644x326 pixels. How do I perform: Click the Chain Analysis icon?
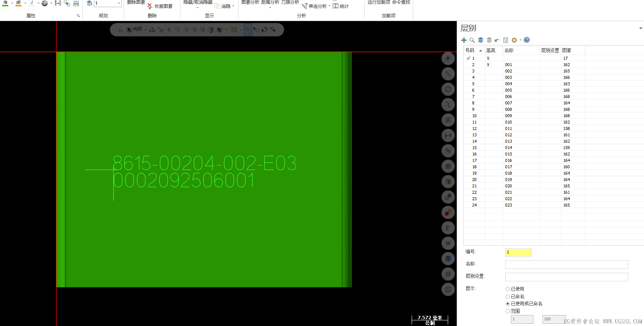(x=305, y=6)
